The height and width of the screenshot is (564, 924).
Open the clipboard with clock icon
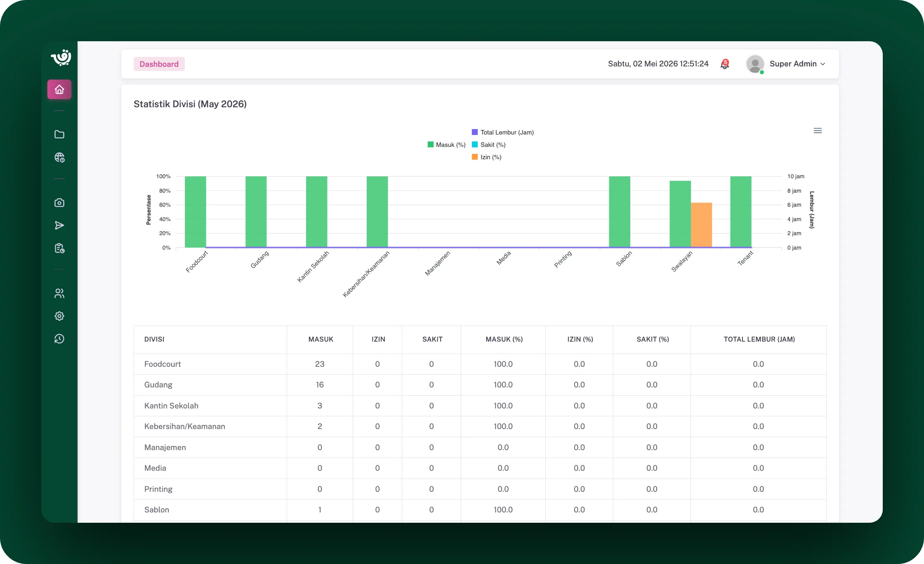tap(59, 248)
